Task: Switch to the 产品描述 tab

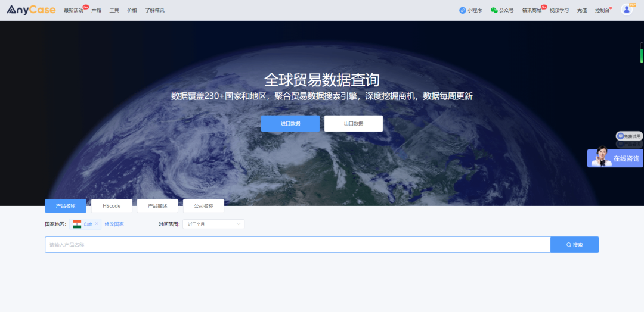Action: (x=157, y=206)
